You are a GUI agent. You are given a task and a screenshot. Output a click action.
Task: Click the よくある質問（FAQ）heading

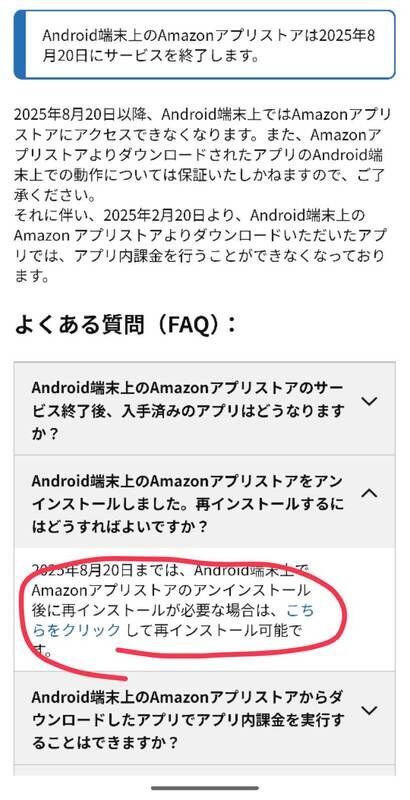coord(126,324)
